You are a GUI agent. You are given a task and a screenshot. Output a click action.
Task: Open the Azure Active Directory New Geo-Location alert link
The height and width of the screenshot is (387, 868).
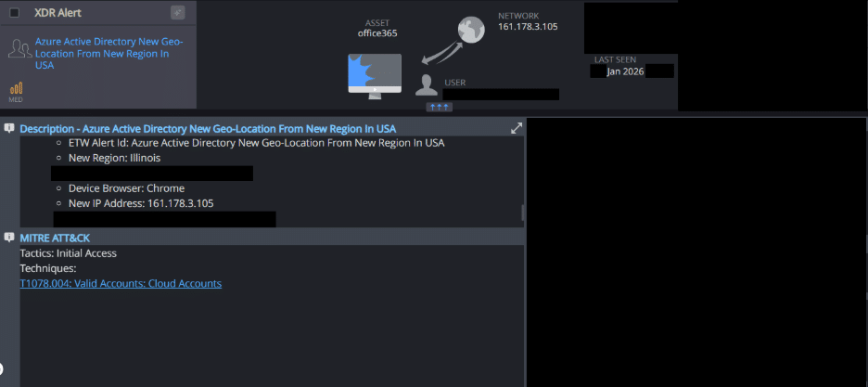(109, 54)
